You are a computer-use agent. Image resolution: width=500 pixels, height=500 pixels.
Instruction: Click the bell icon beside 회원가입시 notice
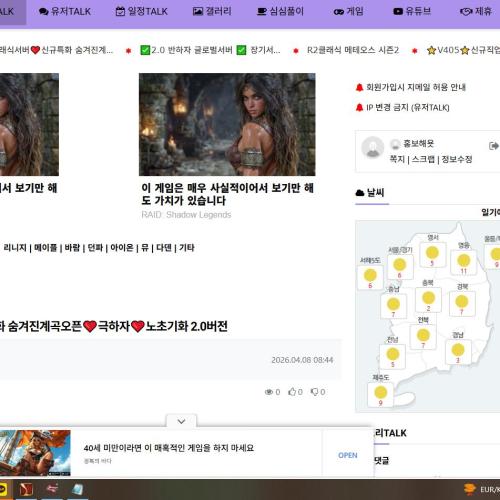tap(359, 87)
